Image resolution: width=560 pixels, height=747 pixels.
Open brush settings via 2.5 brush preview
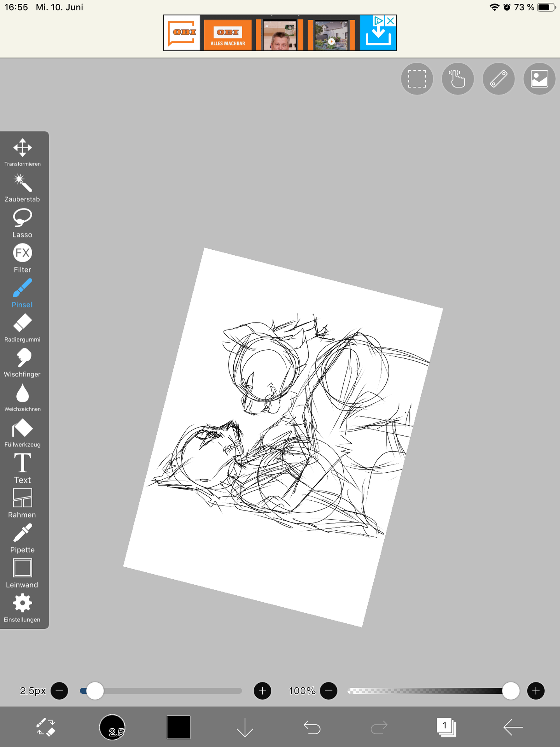112,727
